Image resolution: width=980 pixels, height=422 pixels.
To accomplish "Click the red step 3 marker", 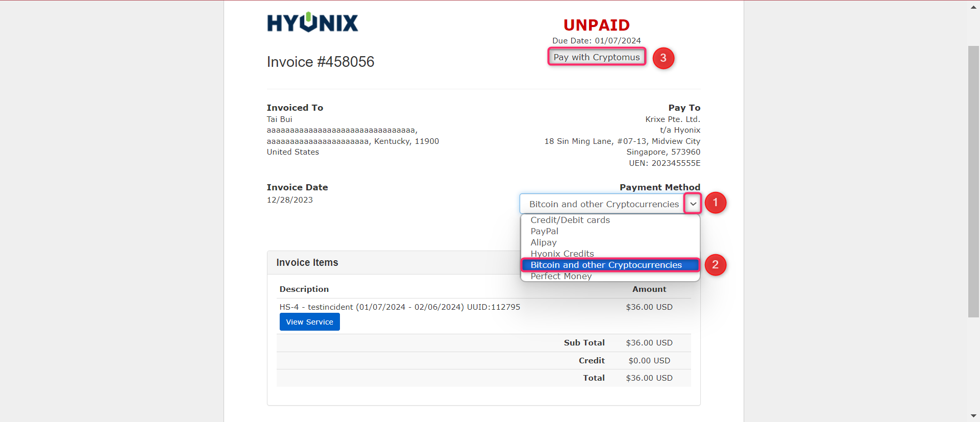I will 663,58.
